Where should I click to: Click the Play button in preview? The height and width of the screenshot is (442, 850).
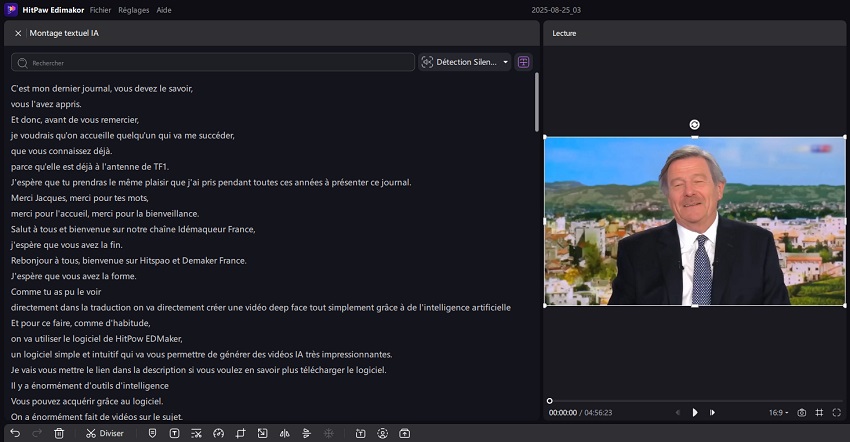point(695,413)
